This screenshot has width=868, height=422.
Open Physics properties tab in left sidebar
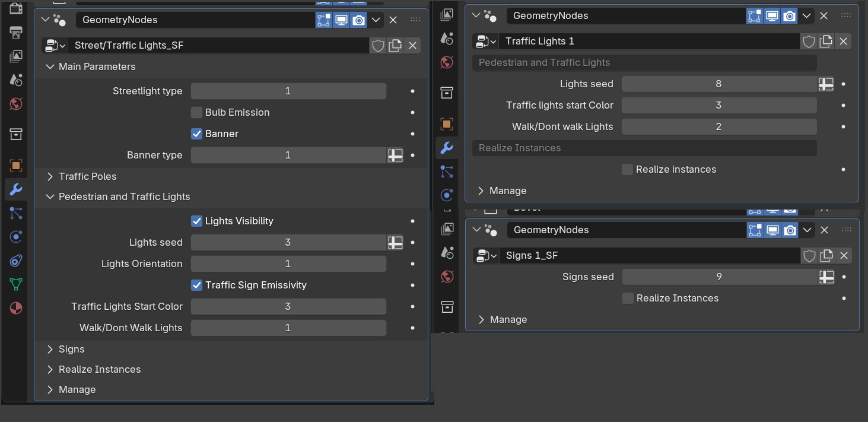[16, 237]
